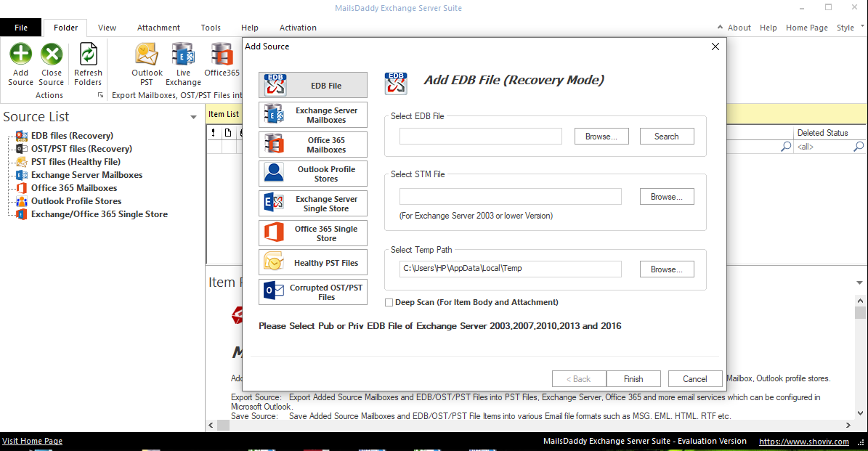
Task: Select Office 365 Mailboxes source type
Action: pos(313,145)
